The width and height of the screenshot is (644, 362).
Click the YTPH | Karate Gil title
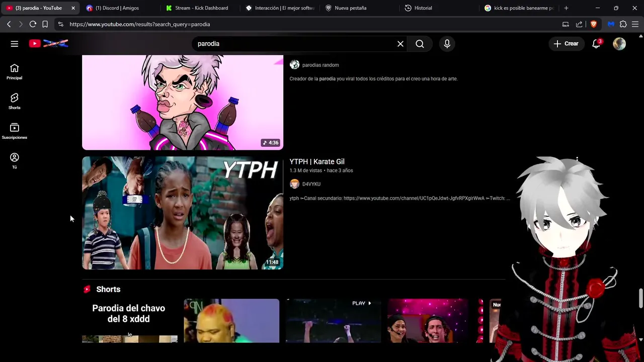[317, 161]
